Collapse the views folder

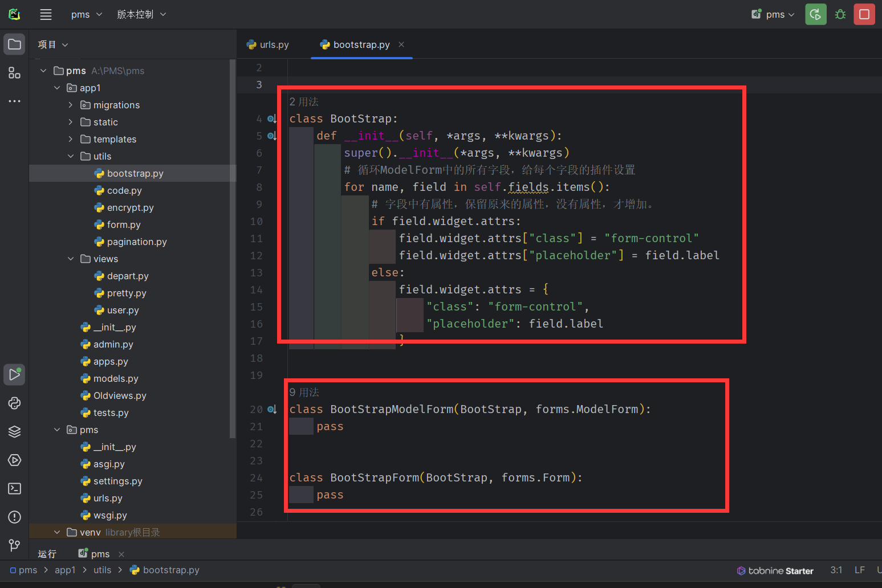[x=71, y=259]
